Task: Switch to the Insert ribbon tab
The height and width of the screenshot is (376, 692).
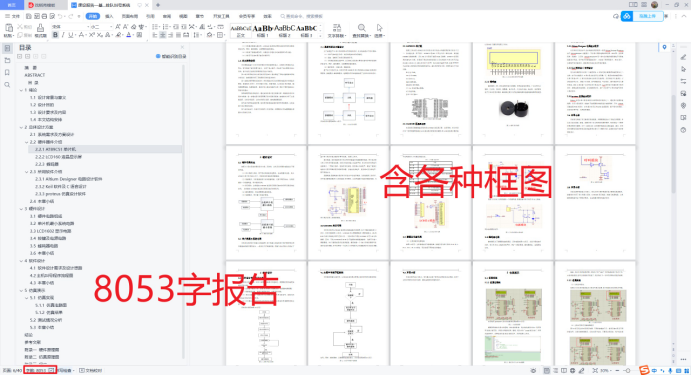Action: pyautogui.click(x=109, y=16)
